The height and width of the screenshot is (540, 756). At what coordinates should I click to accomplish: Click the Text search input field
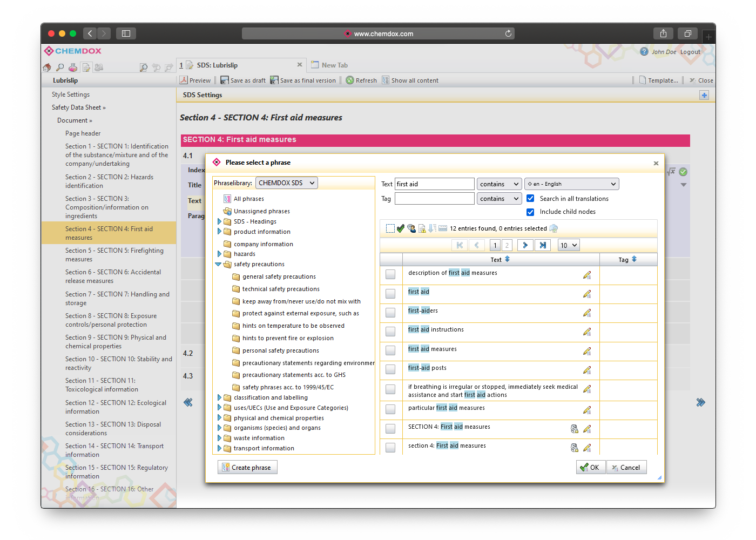point(435,184)
